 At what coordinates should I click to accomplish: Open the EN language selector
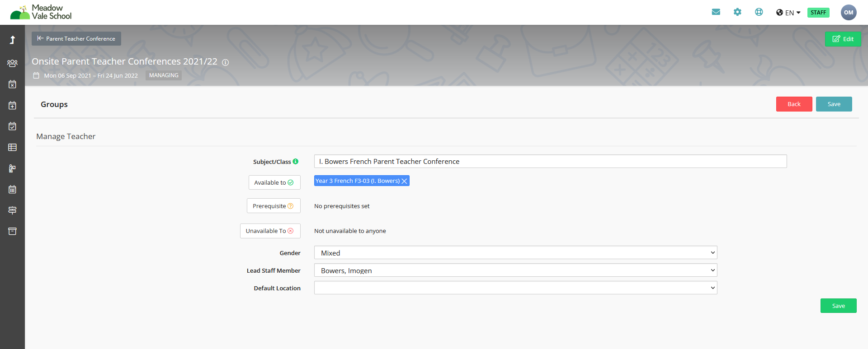pyautogui.click(x=788, y=13)
